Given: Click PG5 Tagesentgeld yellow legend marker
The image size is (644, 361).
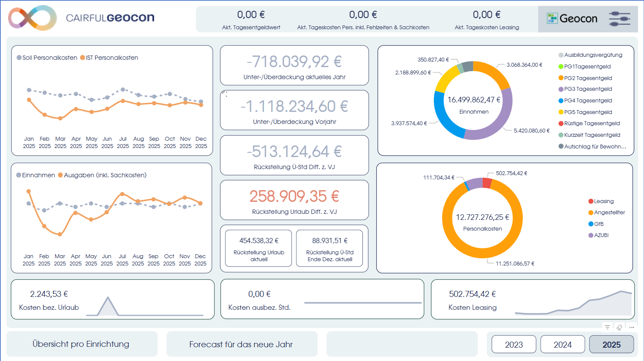Looking at the screenshot, I should pyautogui.click(x=561, y=112).
